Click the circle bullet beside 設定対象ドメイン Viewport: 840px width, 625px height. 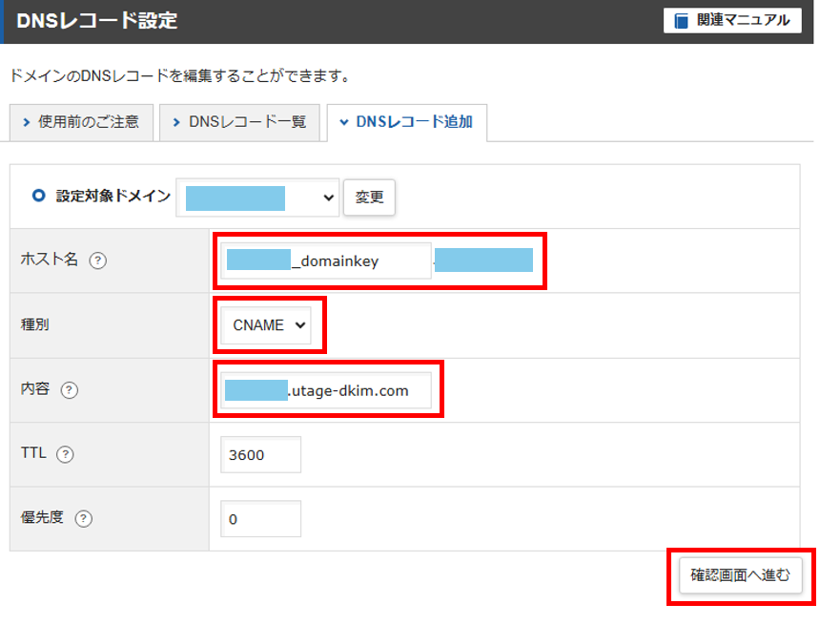pos(38,196)
